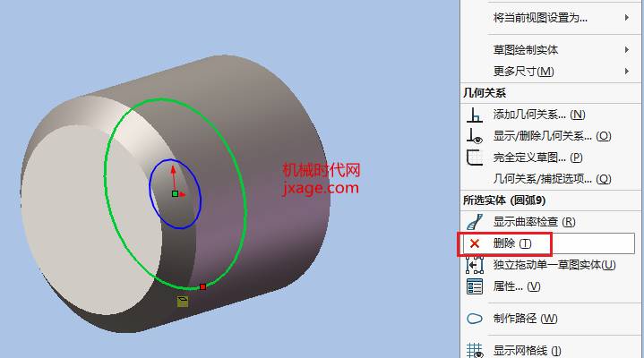The width and height of the screenshot is (644, 358).
Task: Click the red point on green circle
Action: click(202, 286)
